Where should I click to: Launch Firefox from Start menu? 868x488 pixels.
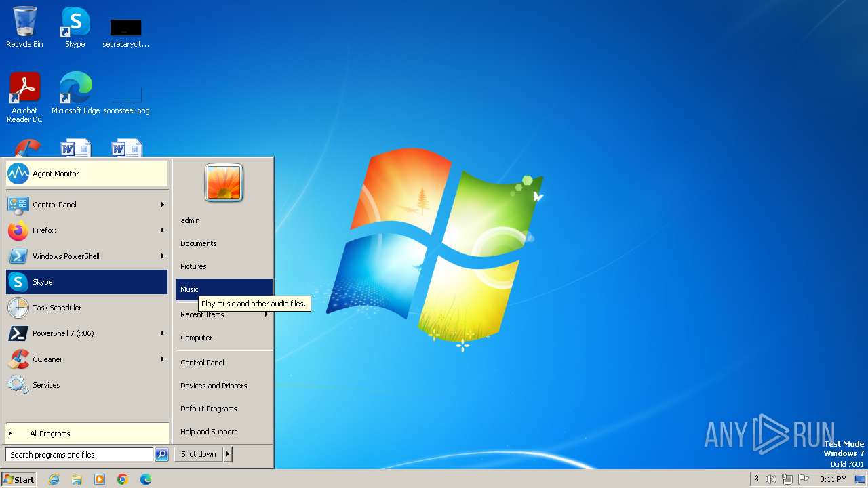click(87, 230)
